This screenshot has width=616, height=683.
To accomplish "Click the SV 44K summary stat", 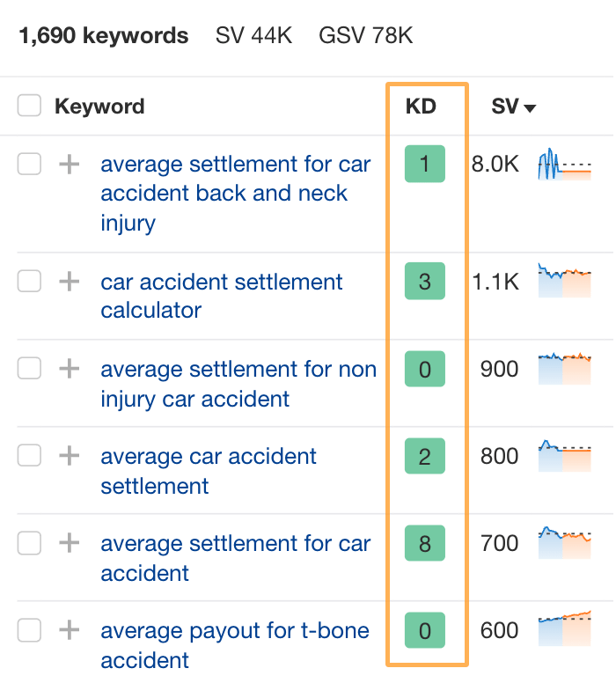I will coord(253,36).
